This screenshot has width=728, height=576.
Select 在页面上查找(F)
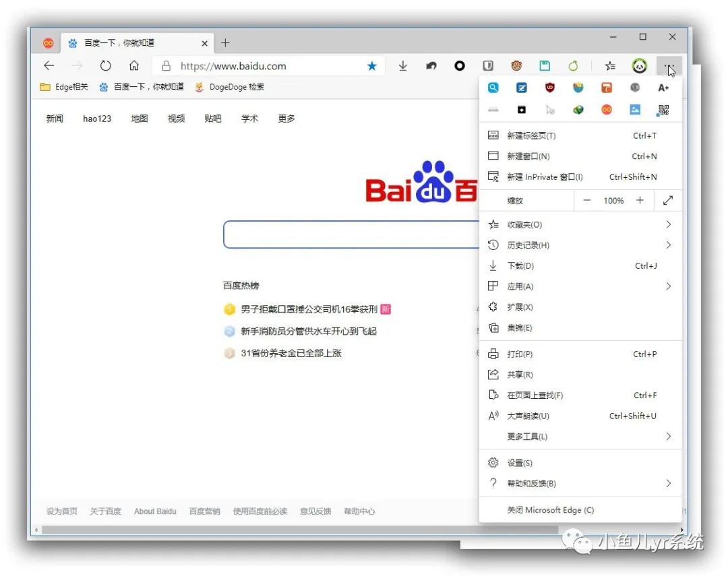580,395
